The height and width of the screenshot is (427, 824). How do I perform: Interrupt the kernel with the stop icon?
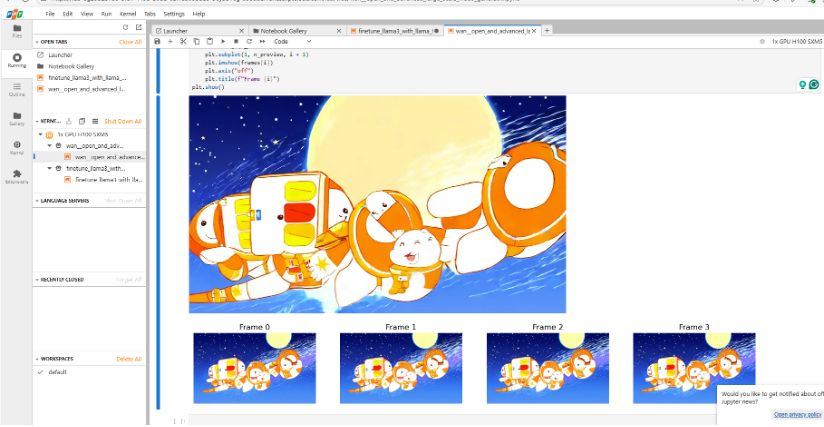tap(235, 42)
